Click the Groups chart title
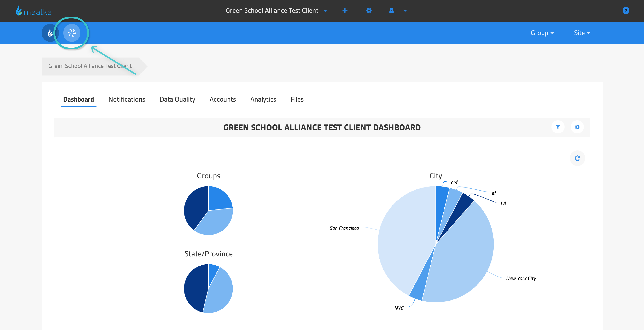The image size is (644, 330). click(208, 176)
